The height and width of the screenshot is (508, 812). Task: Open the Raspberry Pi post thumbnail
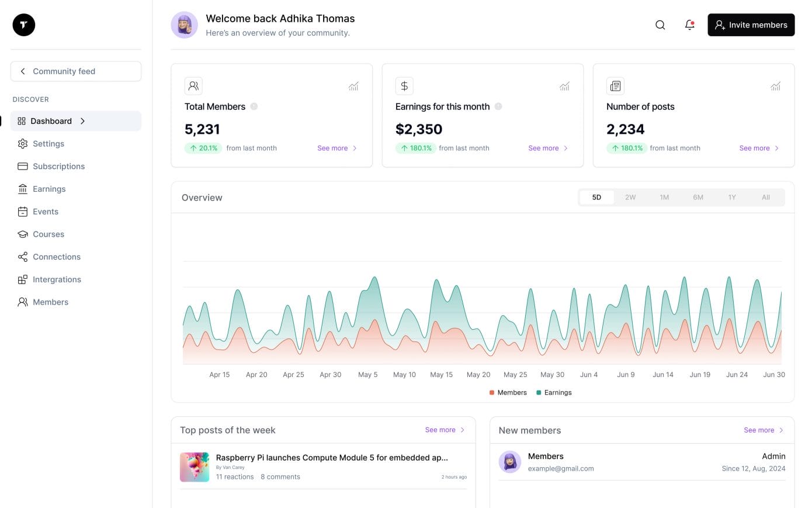(195, 467)
